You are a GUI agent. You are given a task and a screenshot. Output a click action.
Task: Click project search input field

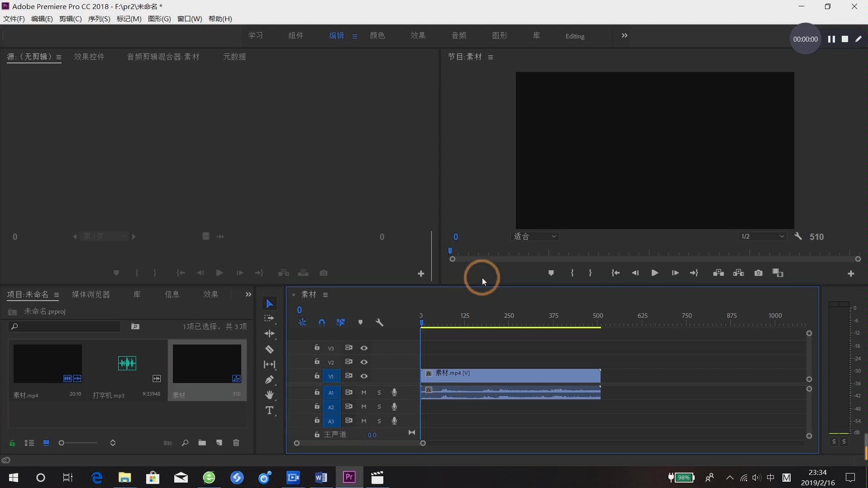(x=65, y=326)
